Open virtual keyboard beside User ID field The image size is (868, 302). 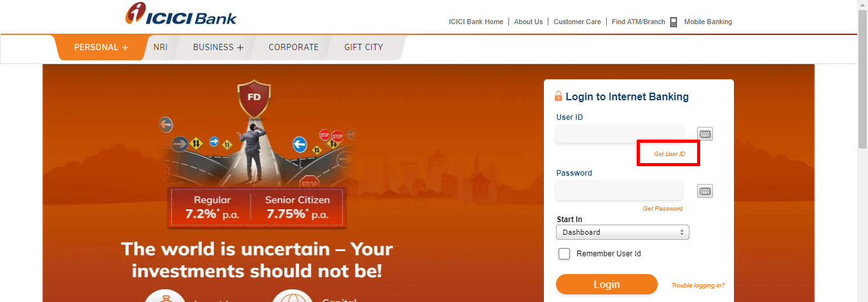[x=705, y=134]
